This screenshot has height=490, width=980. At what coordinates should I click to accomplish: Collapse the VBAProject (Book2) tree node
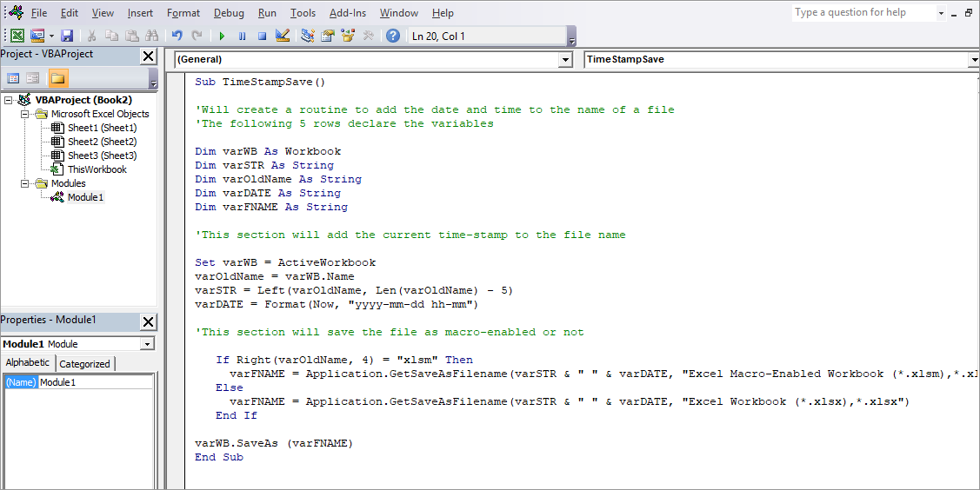click(8, 100)
